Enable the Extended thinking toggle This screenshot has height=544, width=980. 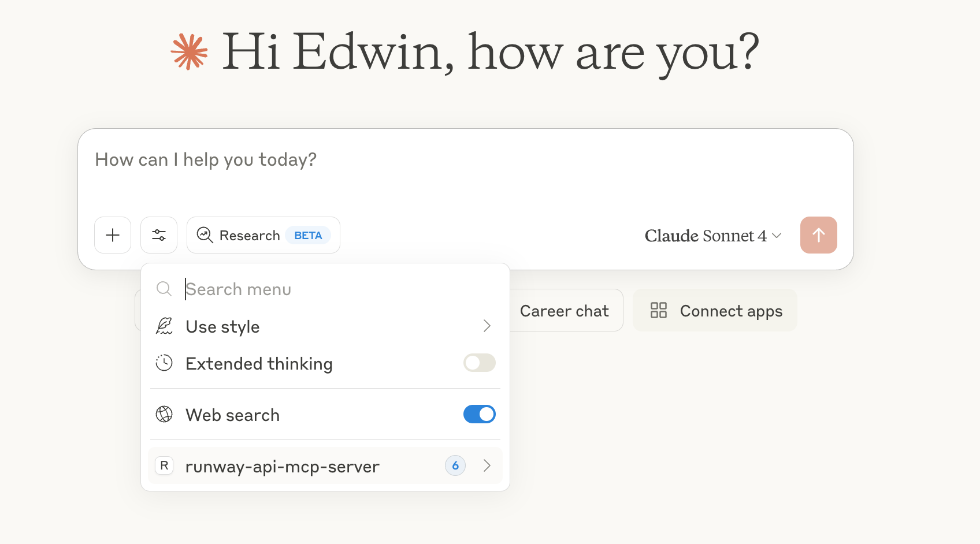coord(479,363)
